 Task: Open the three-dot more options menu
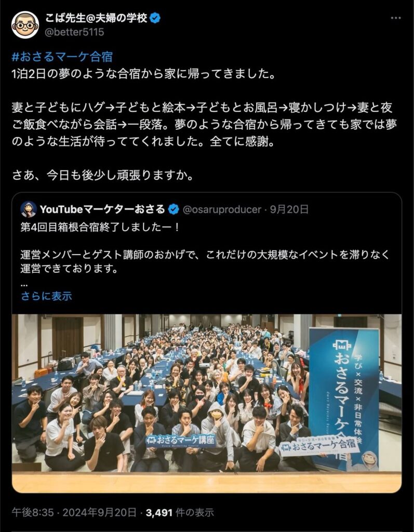coord(396,18)
